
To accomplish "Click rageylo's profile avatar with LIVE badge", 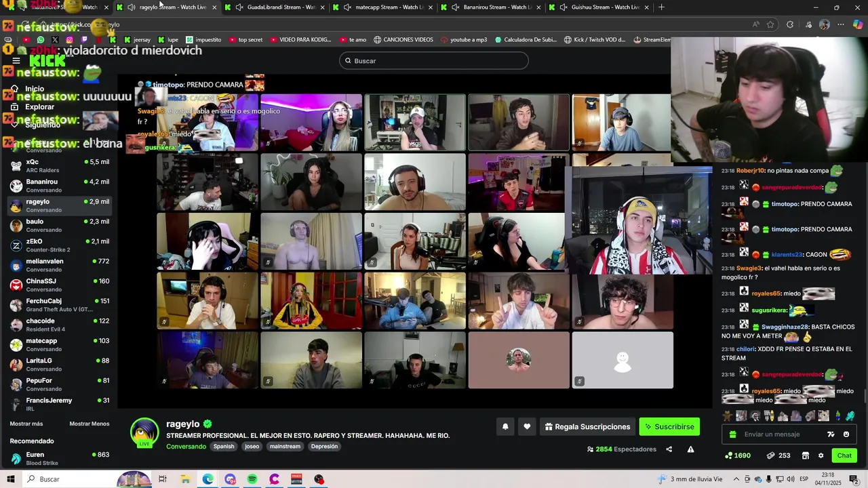I will click(x=144, y=434).
